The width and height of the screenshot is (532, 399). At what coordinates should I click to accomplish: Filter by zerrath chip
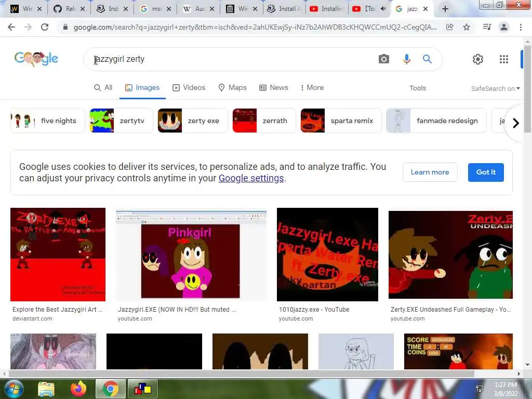(x=264, y=121)
